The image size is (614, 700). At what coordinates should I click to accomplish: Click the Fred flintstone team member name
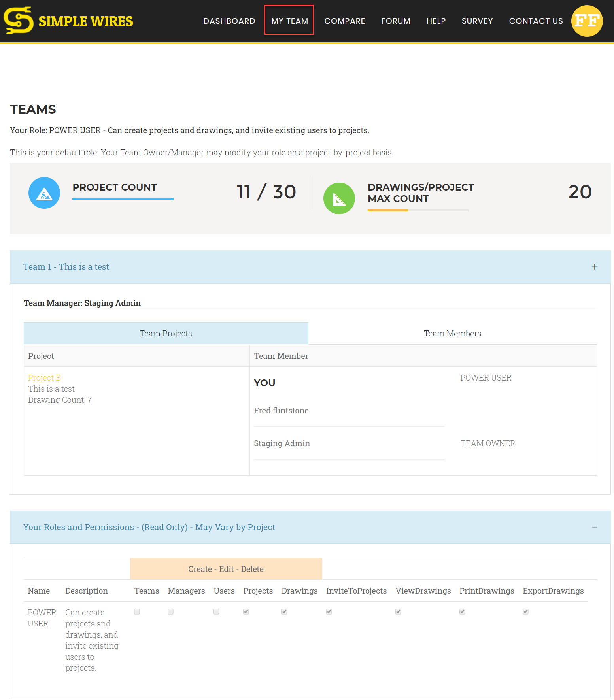pyautogui.click(x=281, y=411)
